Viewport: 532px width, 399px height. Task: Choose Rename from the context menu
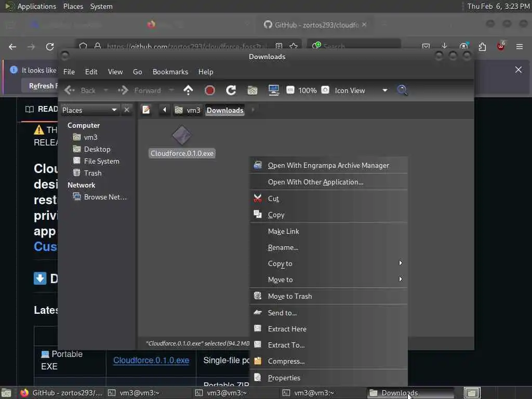pyautogui.click(x=328, y=247)
